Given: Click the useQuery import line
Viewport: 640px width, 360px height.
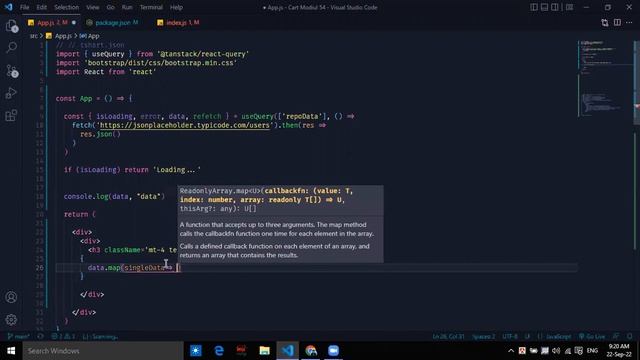Looking at the screenshot, I should tap(152, 54).
